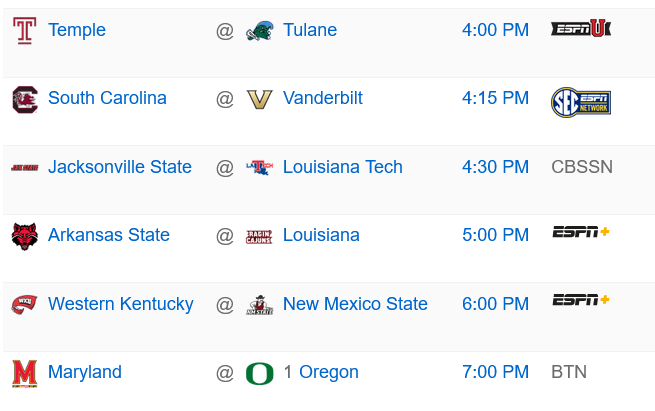655x411 pixels.
Task: Open the Louisiana Tech team link
Action: (x=343, y=167)
